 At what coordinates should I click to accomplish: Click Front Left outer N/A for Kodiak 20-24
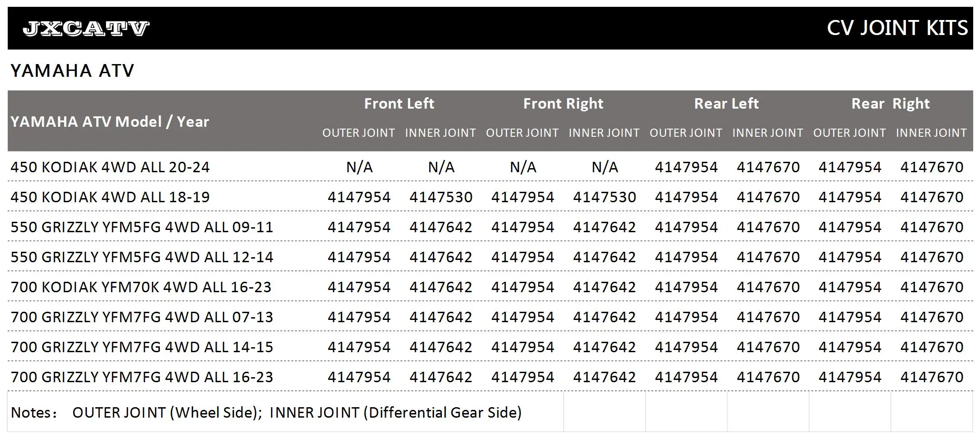pyautogui.click(x=359, y=167)
